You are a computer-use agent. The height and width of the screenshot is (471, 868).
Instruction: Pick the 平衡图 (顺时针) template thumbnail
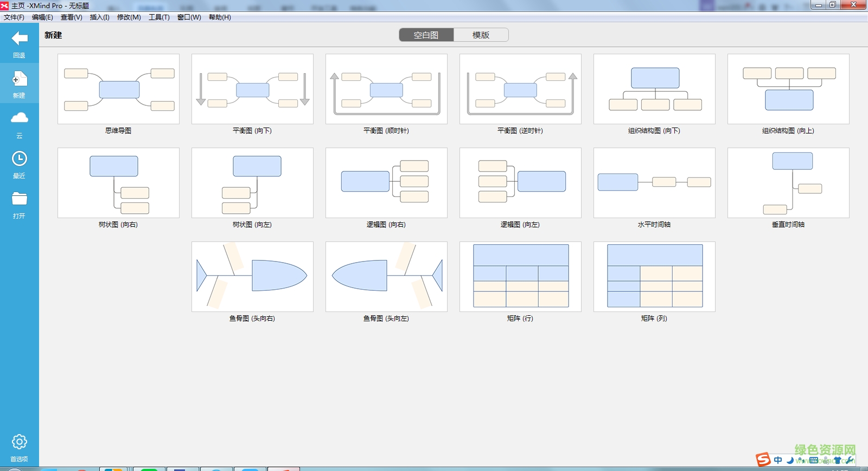tap(386, 89)
